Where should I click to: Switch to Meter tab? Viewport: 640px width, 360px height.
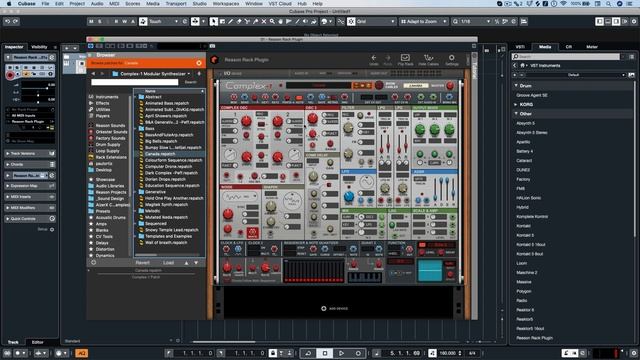[592, 47]
